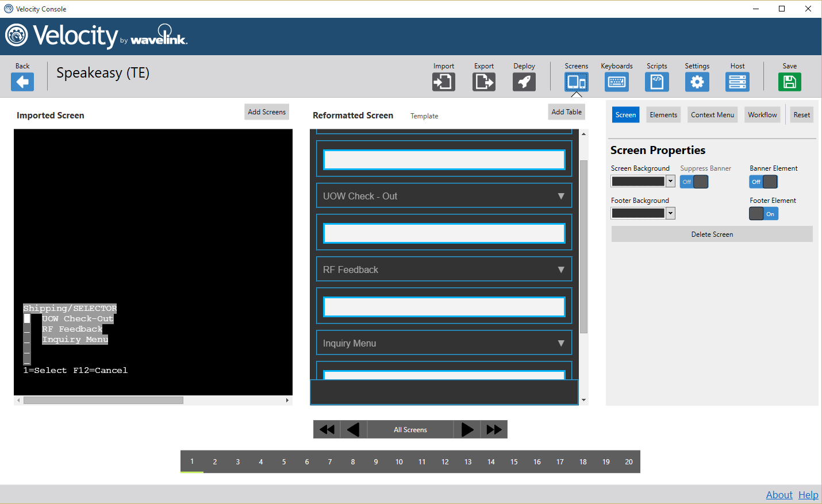Click the Screen Background color swatch
Image resolution: width=822 pixels, height=504 pixels.
click(x=638, y=182)
